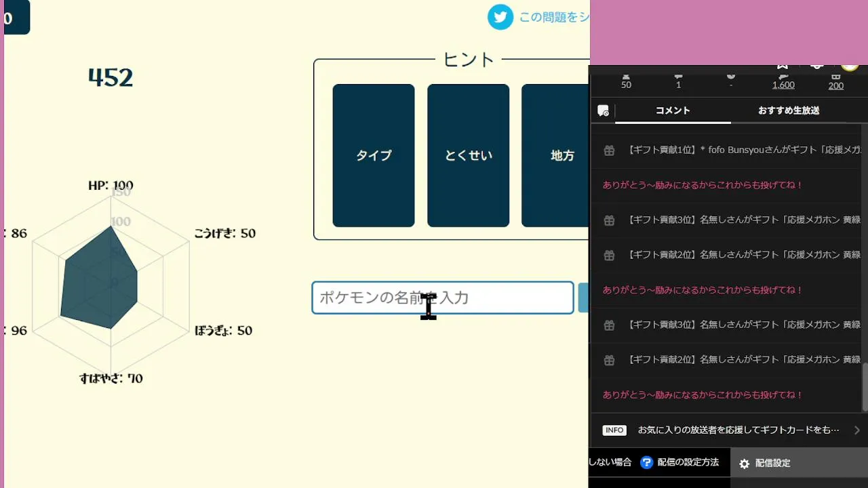Switch to the コメント tab

(673, 110)
